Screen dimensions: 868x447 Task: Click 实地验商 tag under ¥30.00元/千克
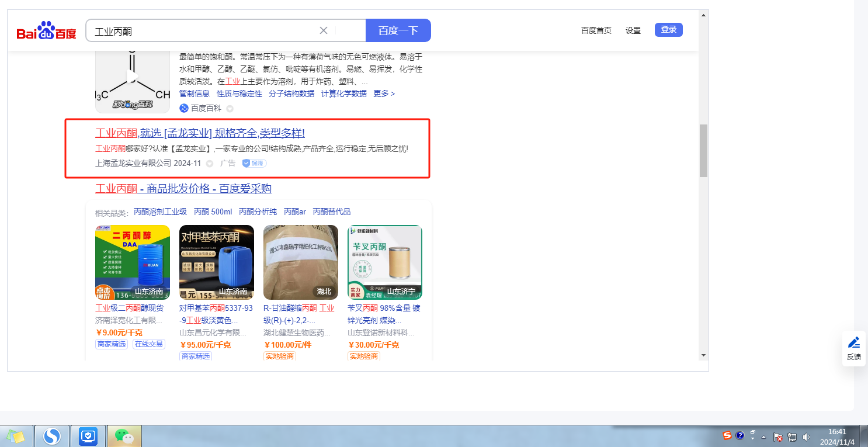click(x=364, y=356)
